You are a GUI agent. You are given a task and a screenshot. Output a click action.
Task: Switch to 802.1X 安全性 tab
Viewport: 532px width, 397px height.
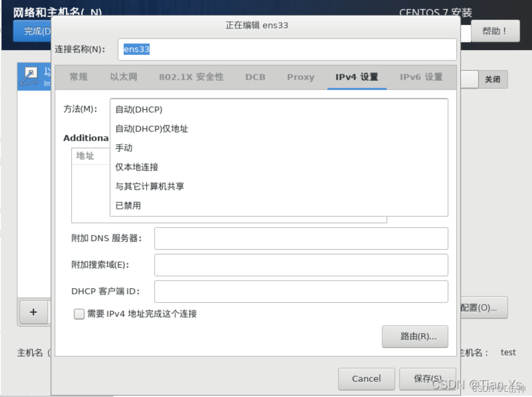(191, 77)
